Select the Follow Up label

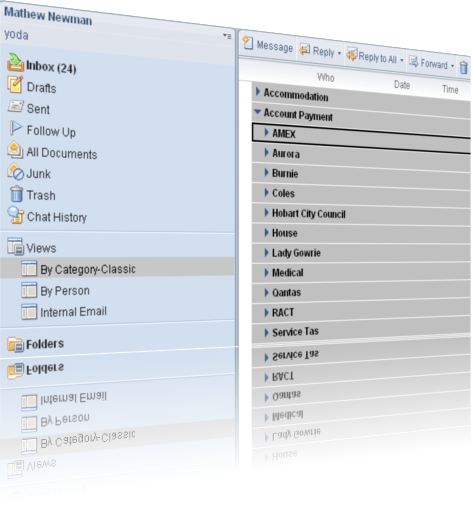coord(51,131)
